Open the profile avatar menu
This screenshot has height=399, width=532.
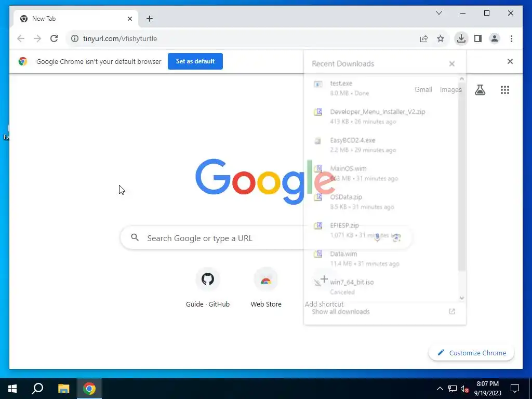point(495,38)
